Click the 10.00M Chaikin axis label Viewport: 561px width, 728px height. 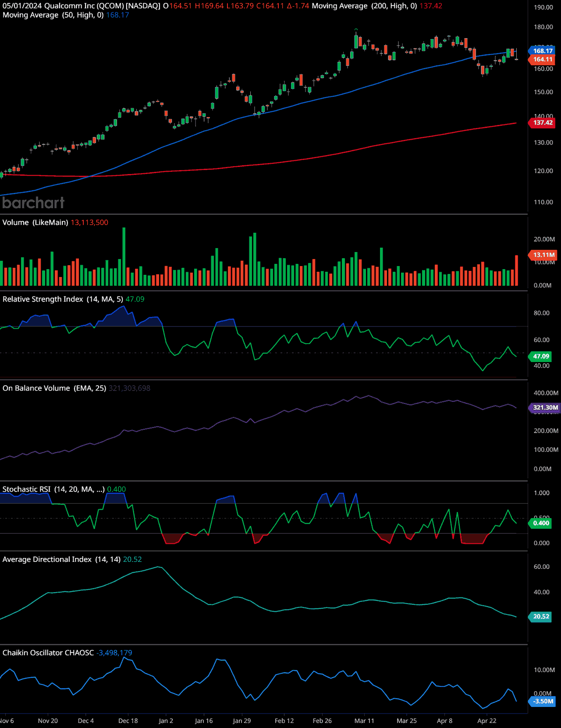[544, 670]
